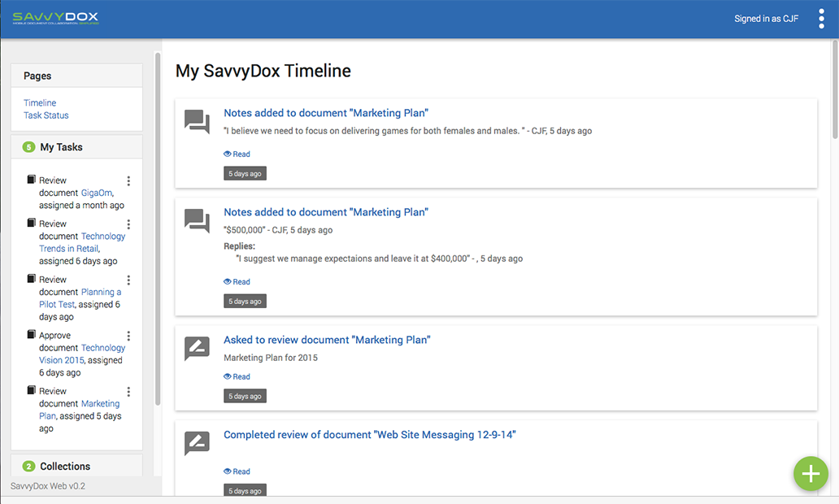This screenshot has height=504, width=839.
Task: Click Read under Asked to review entry
Action: pos(237,377)
